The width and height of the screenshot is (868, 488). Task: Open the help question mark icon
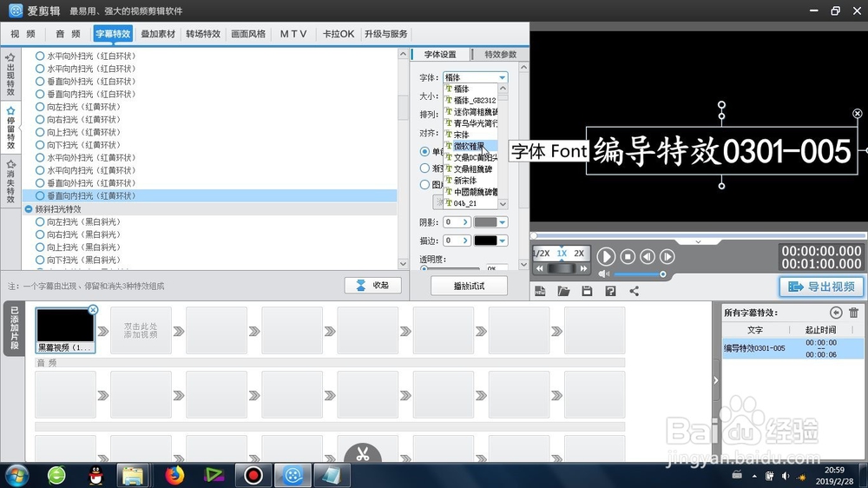click(x=610, y=291)
